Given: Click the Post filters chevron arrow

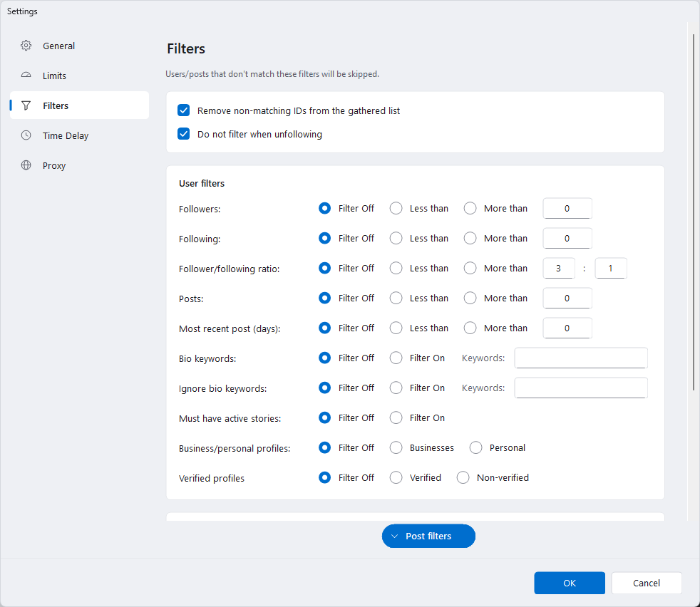Looking at the screenshot, I should [x=394, y=536].
